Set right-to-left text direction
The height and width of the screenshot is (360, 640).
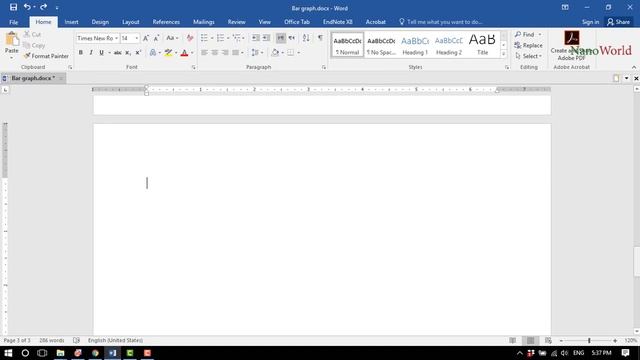click(x=291, y=38)
